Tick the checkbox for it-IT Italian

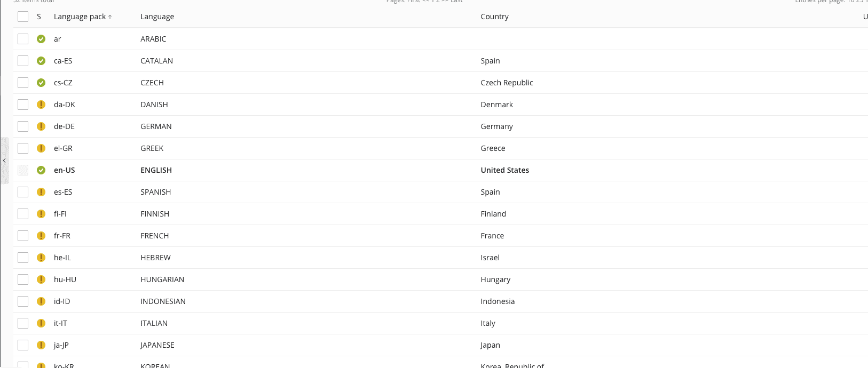[x=23, y=323]
